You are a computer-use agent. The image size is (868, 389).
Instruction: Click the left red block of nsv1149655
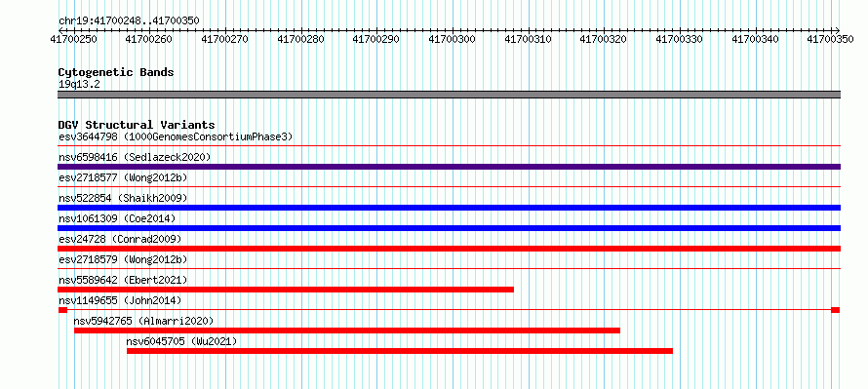62,310
